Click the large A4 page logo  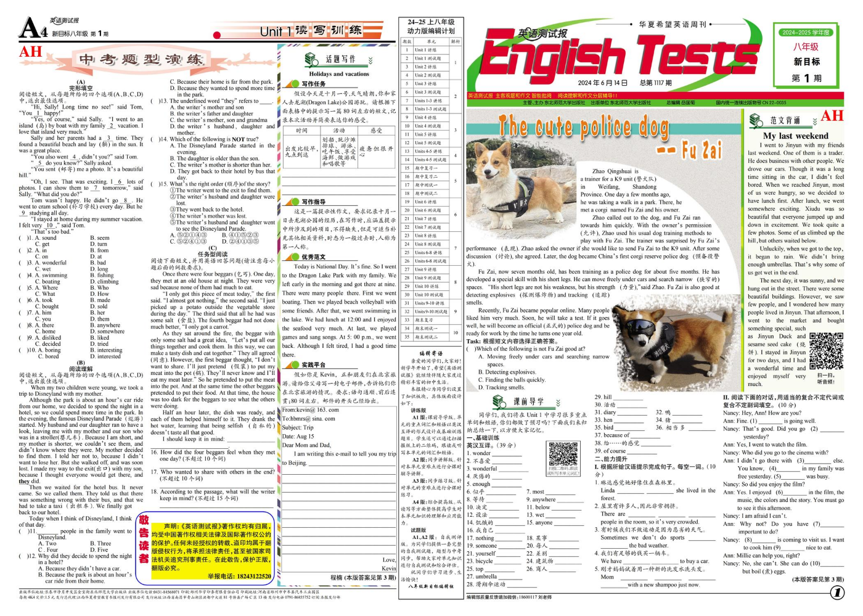[33, 28]
